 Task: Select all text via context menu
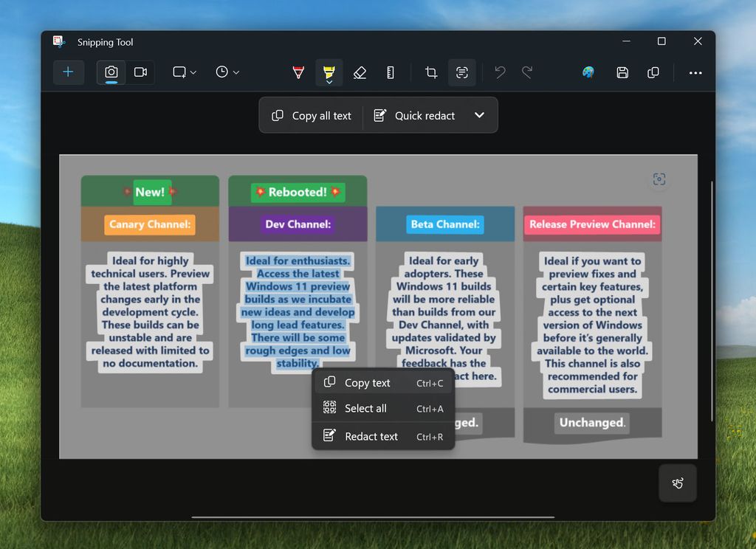[365, 408]
